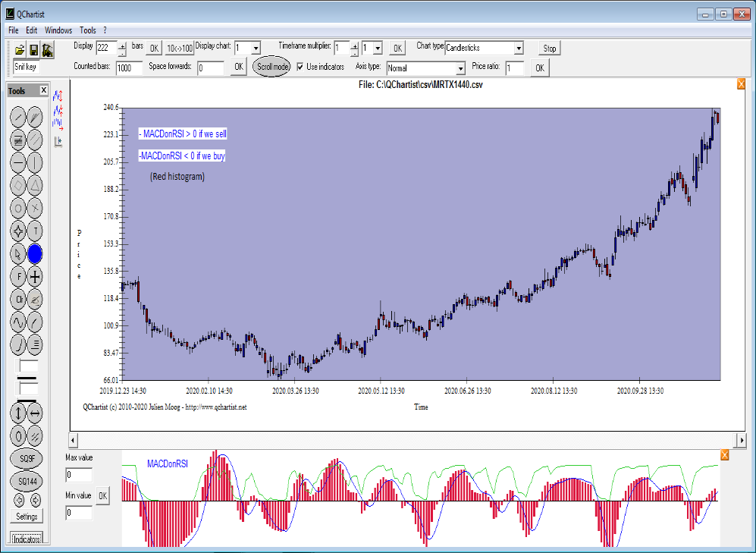Image resolution: width=756 pixels, height=553 pixels.
Task: Open the Tools menu in menu bar
Action: pyautogui.click(x=88, y=30)
